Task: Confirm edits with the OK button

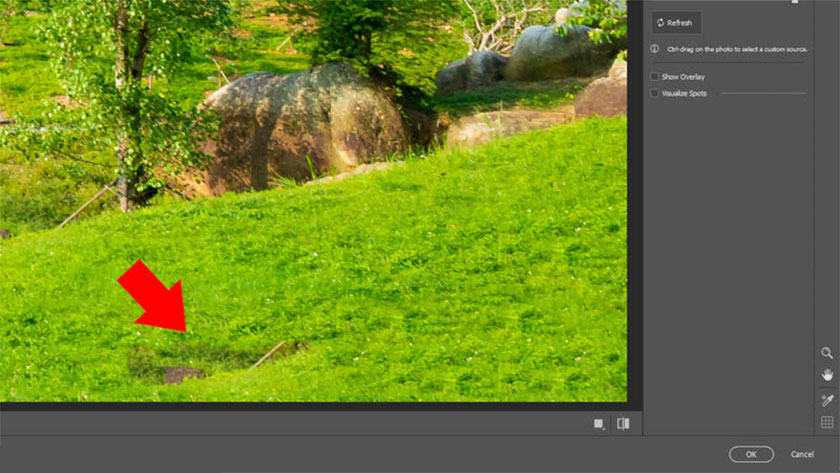Action: pos(751,454)
